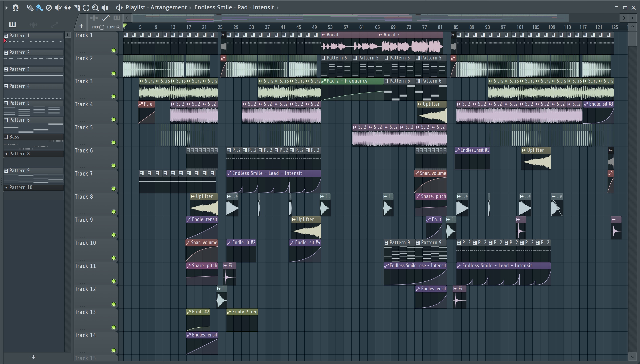Select the Slice tool
This screenshot has height=364, width=640.
coord(77,8)
